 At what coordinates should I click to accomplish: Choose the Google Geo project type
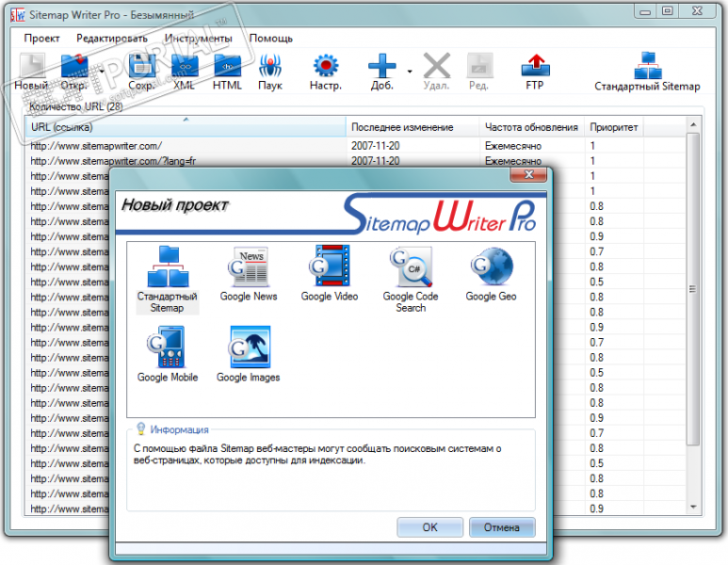click(491, 274)
